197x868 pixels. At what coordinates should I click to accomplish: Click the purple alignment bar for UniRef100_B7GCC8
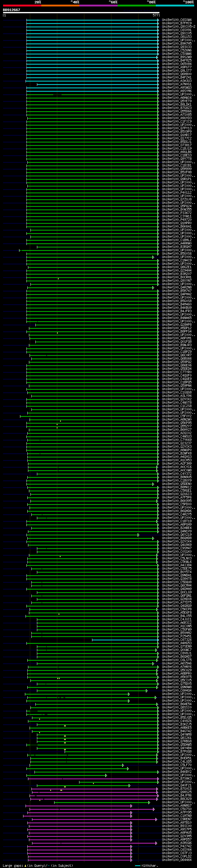pyautogui.click(x=94, y=789)
